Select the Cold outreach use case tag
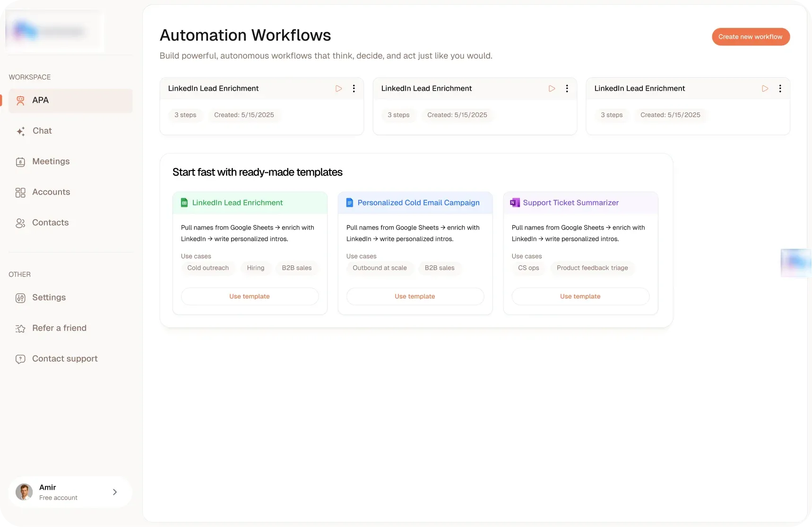The width and height of the screenshot is (812, 527). [208, 268]
